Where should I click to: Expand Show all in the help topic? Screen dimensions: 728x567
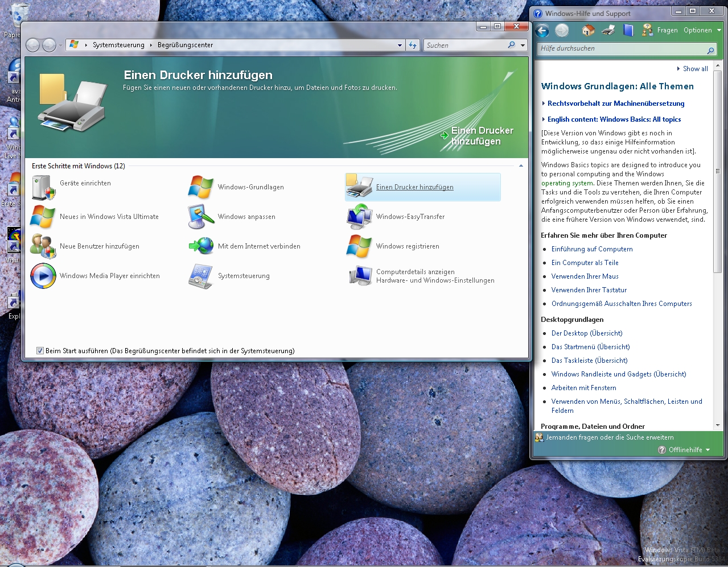[693, 69]
